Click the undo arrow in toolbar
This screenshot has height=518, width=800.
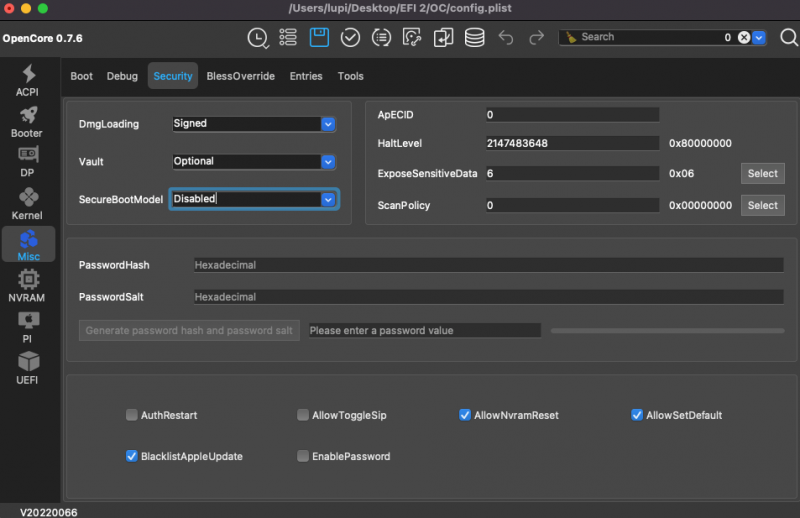(506, 37)
